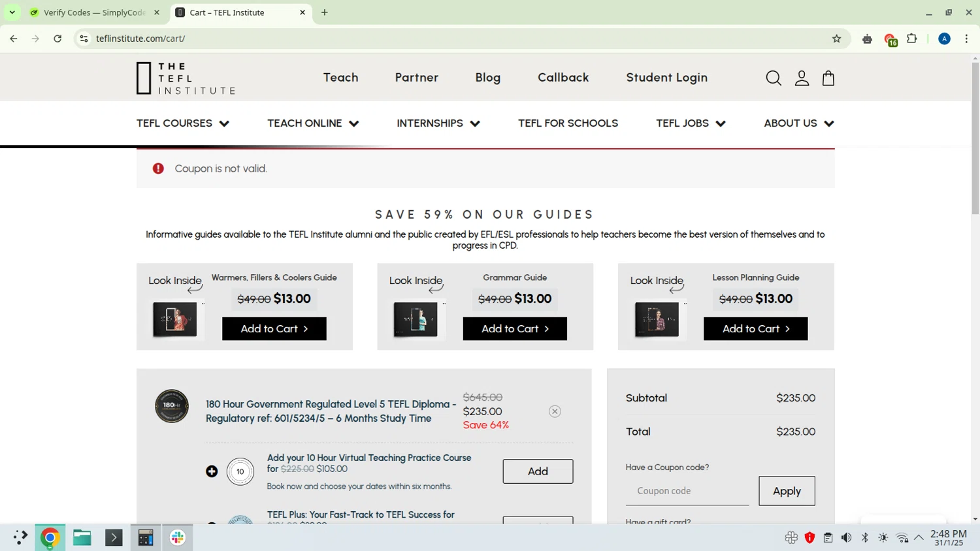Open the file manager from the taskbar
The width and height of the screenshot is (980, 551).
82,537
